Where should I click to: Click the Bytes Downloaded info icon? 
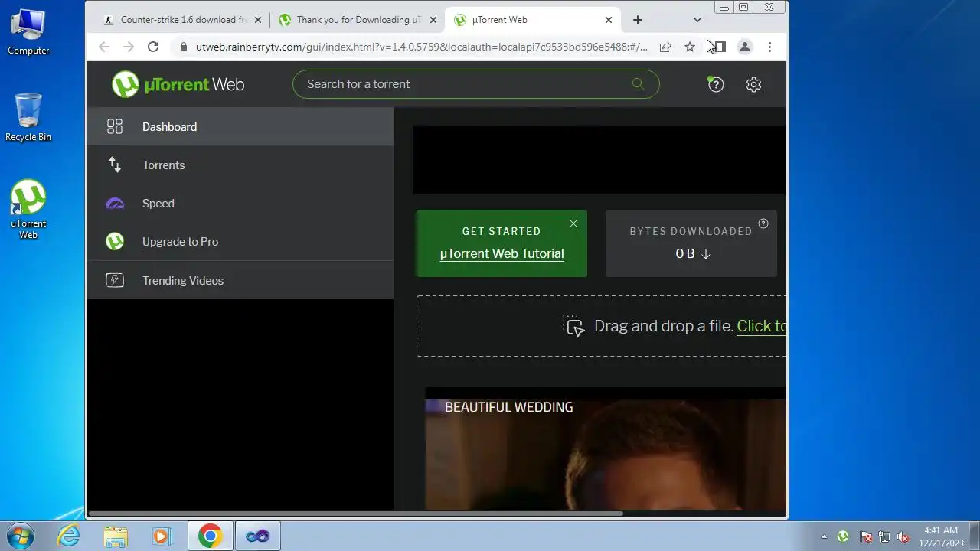pos(763,223)
